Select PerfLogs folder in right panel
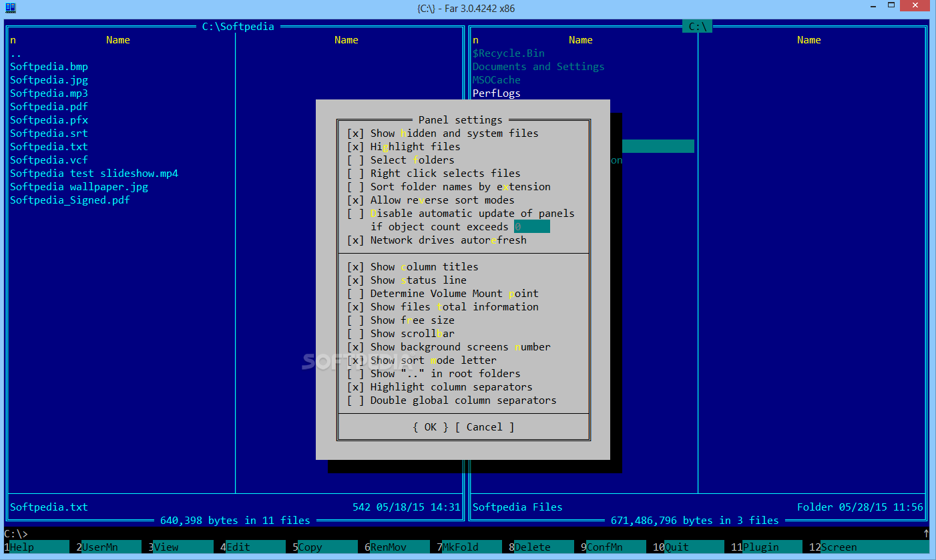This screenshot has width=936, height=560. click(x=497, y=93)
